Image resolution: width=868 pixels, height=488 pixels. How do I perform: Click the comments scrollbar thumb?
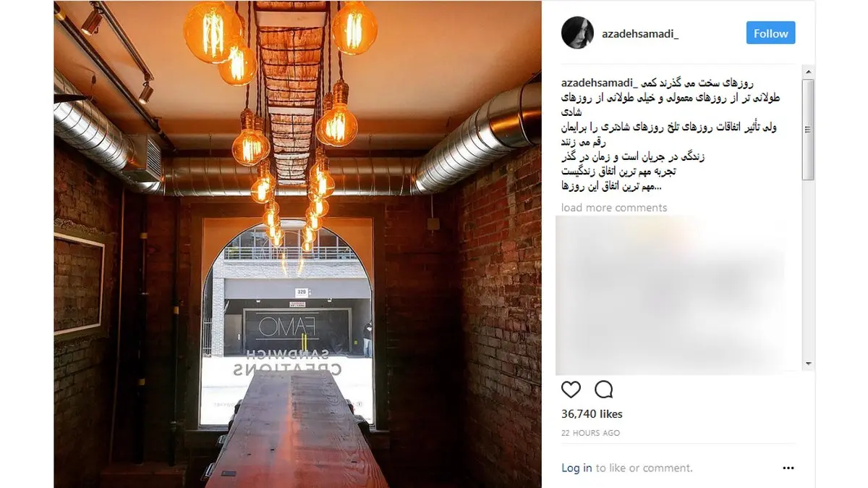[x=809, y=129]
